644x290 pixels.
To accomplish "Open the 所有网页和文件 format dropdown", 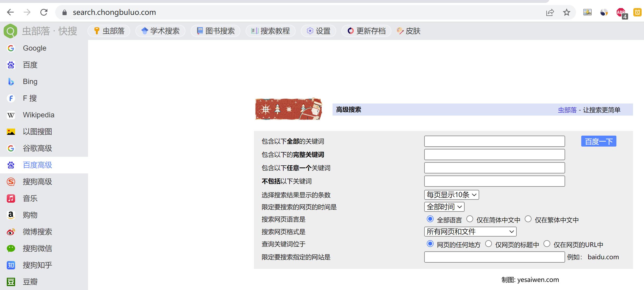I will [x=470, y=232].
